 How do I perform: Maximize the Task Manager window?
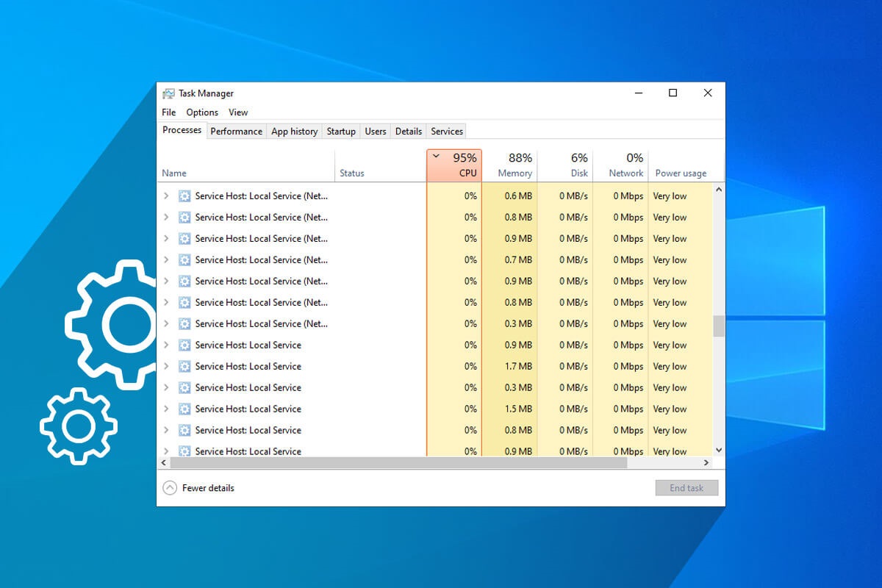coord(673,93)
